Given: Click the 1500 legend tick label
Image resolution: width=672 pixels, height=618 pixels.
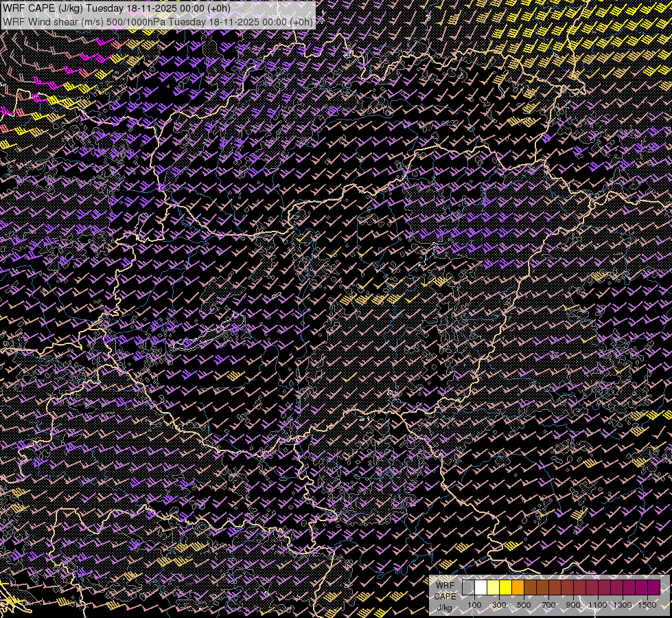Looking at the screenshot, I should click(647, 605).
